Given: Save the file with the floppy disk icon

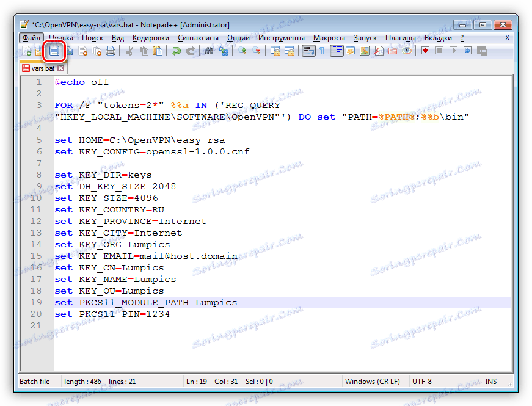Looking at the screenshot, I should pos(54,51).
